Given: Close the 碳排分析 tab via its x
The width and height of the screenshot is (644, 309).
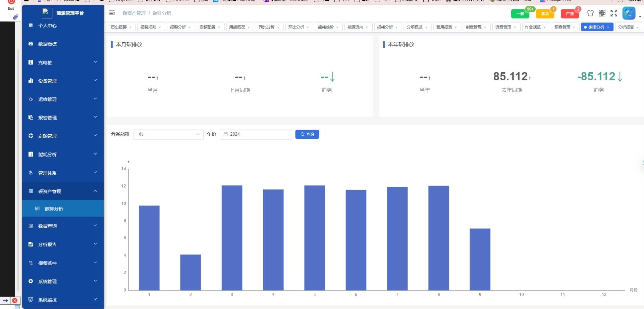Looking at the screenshot, I should click(x=608, y=27).
